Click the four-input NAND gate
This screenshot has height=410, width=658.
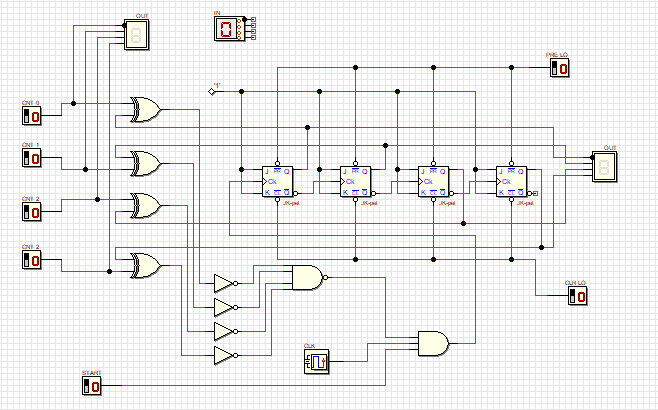point(305,277)
